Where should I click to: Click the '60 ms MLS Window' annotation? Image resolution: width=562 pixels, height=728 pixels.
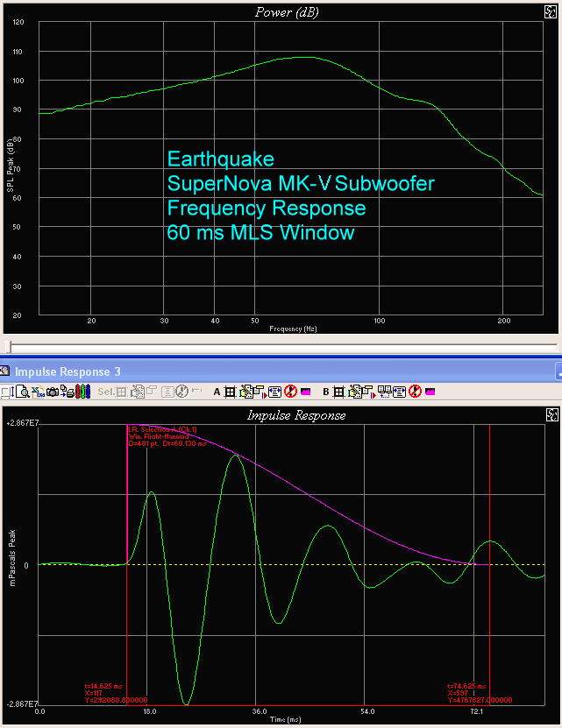point(260,233)
